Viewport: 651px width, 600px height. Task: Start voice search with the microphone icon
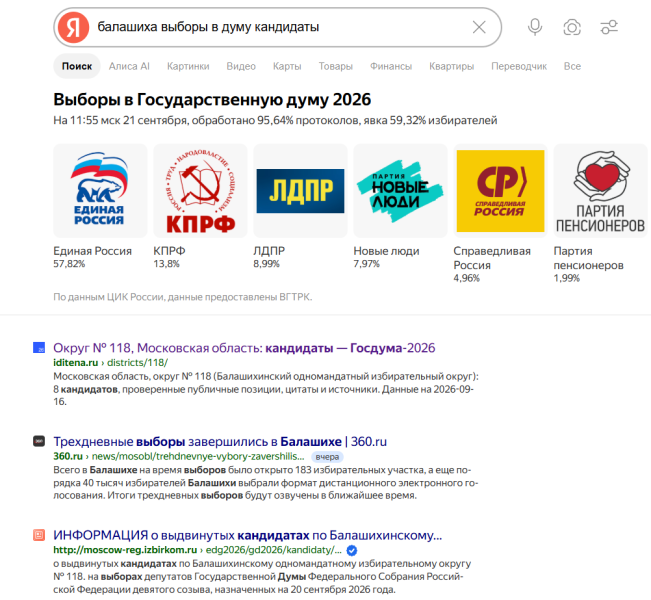(535, 27)
